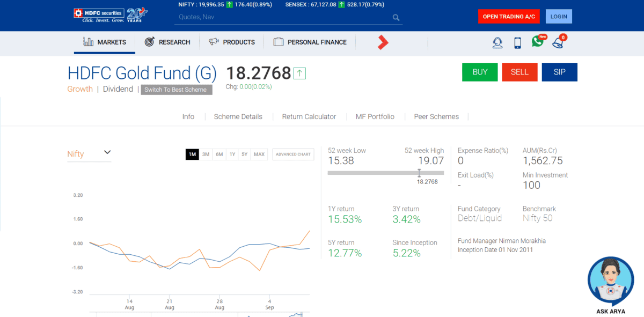Click the Personal Finance briefcase icon

tap(278, 41)
